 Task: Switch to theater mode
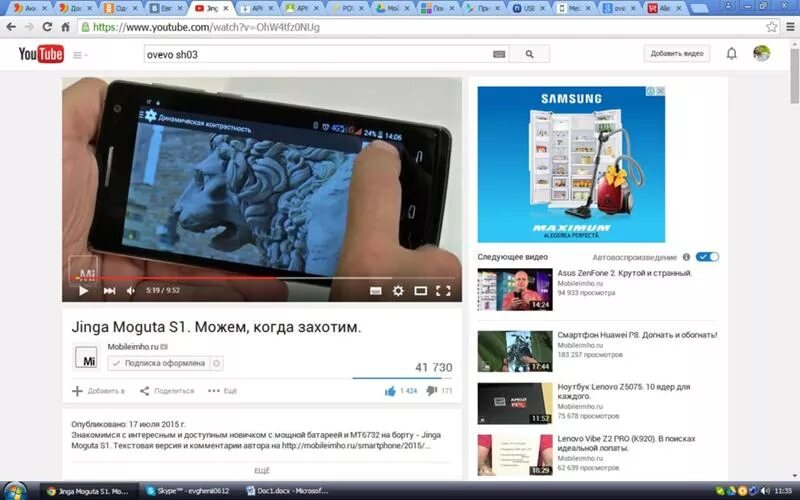[x=420, y=291]
